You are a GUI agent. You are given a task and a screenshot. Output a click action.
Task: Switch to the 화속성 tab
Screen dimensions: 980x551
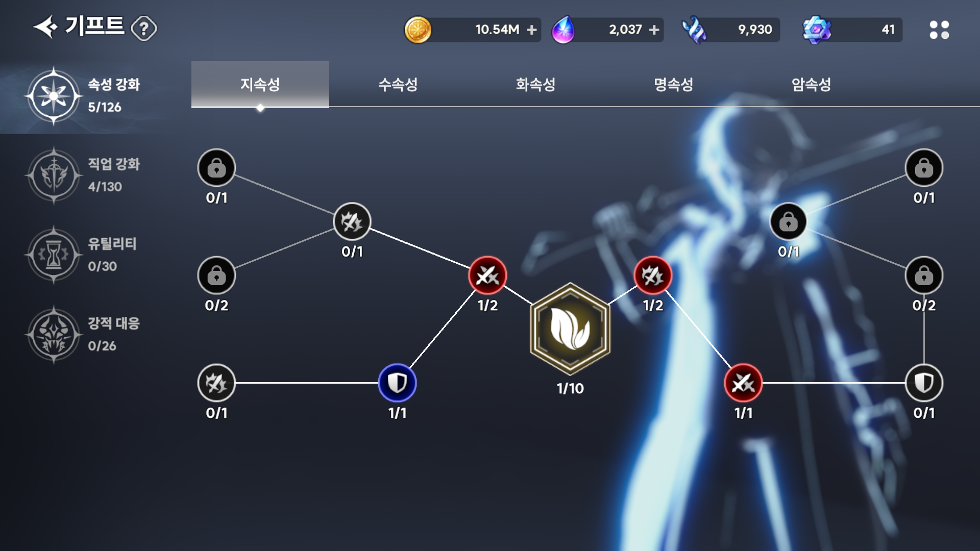(x=535, y=84)
